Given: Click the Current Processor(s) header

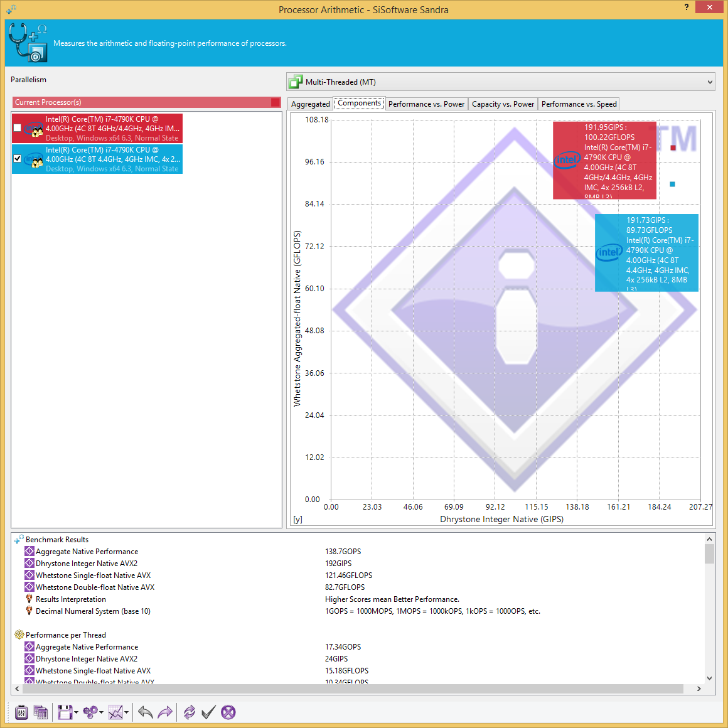Looking at the screenshot, I should pos(146,102).
